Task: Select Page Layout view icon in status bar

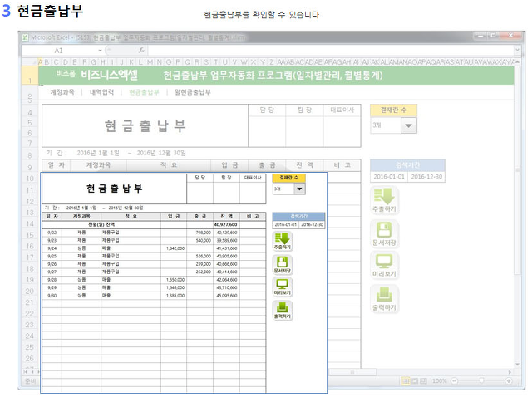Action: tap(415, 381)
